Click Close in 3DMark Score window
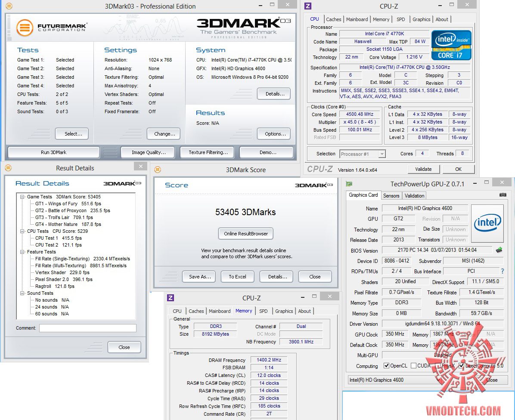 click(315, 277)
